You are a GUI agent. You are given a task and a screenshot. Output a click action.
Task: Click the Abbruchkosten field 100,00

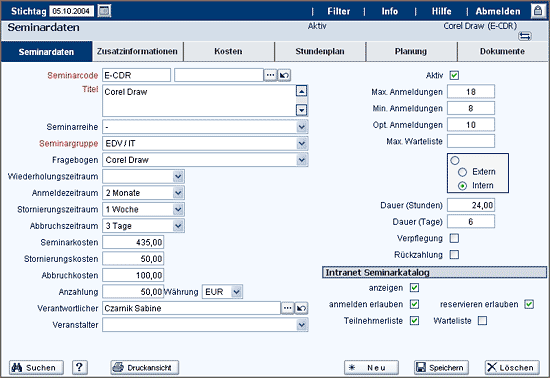tap(133, 275)
